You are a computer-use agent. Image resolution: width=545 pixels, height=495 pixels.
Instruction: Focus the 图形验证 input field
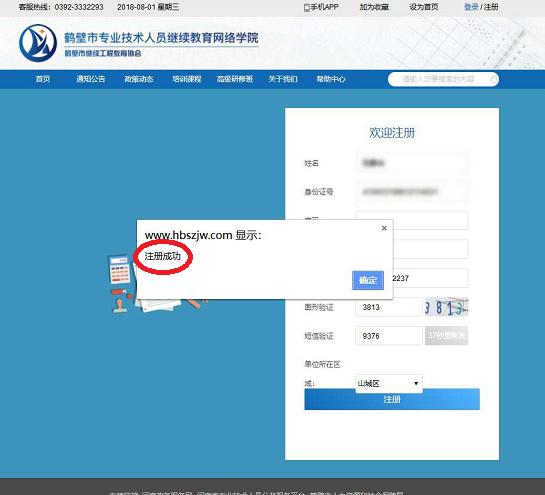[389, 307]
